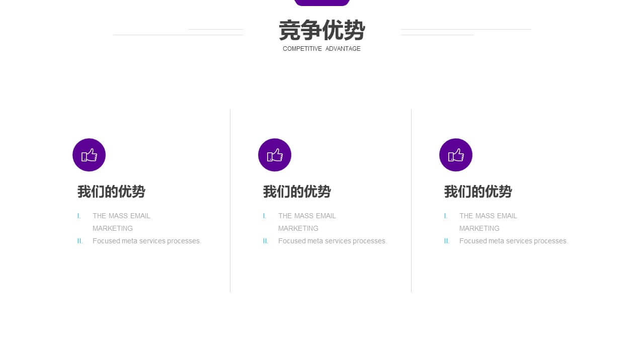Click the right column's Focused meta services text
The image size is (644, 362).
click(514, 241)
